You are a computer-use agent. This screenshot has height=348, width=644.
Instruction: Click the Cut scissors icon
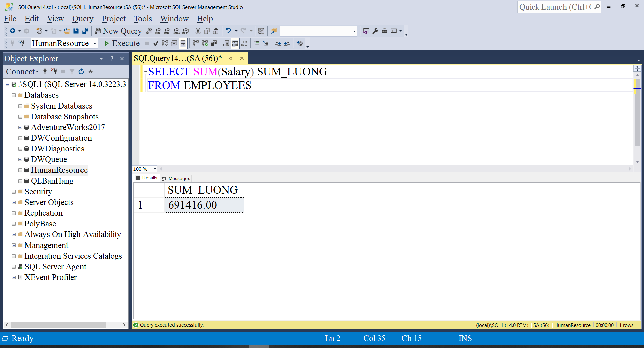198,31
